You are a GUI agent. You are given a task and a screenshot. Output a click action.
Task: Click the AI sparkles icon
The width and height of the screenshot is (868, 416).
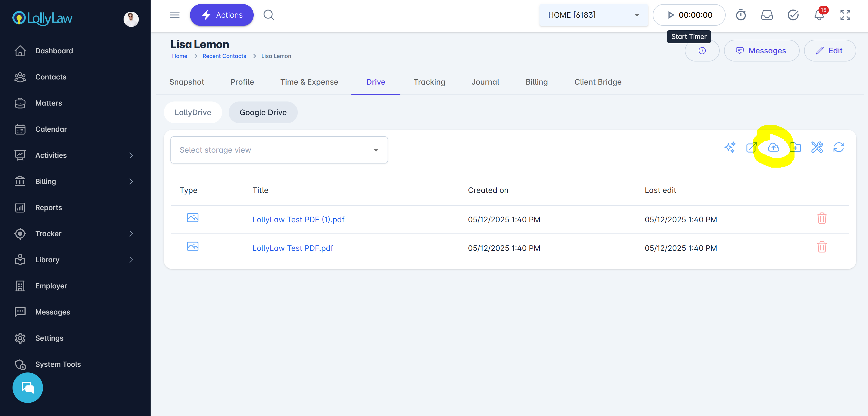[x=730, y=147]
